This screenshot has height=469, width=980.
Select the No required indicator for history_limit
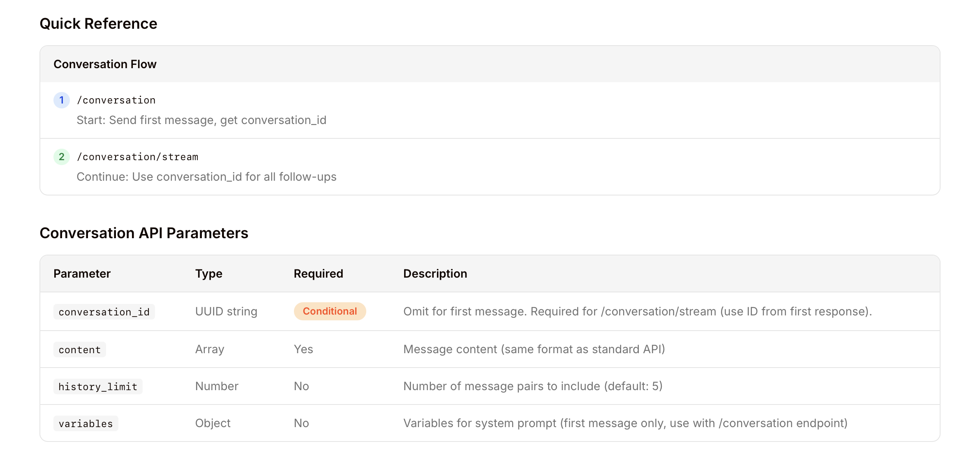(301, 386)
